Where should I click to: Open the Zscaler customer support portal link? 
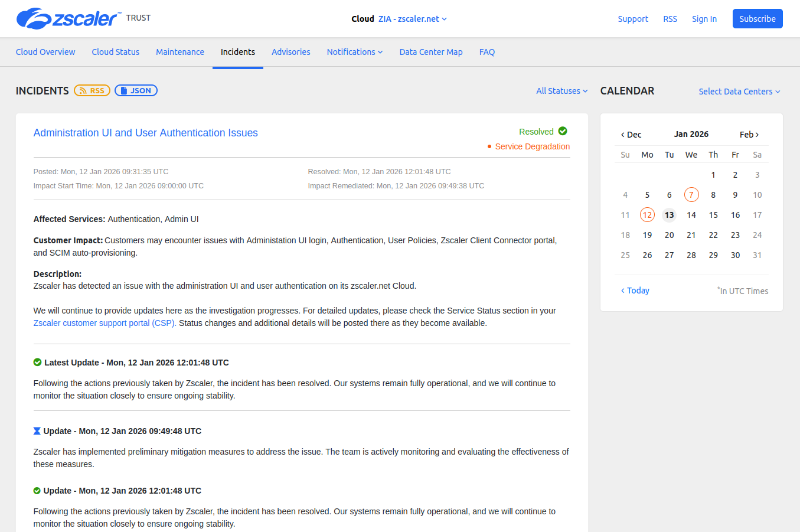tap(104, 323)
